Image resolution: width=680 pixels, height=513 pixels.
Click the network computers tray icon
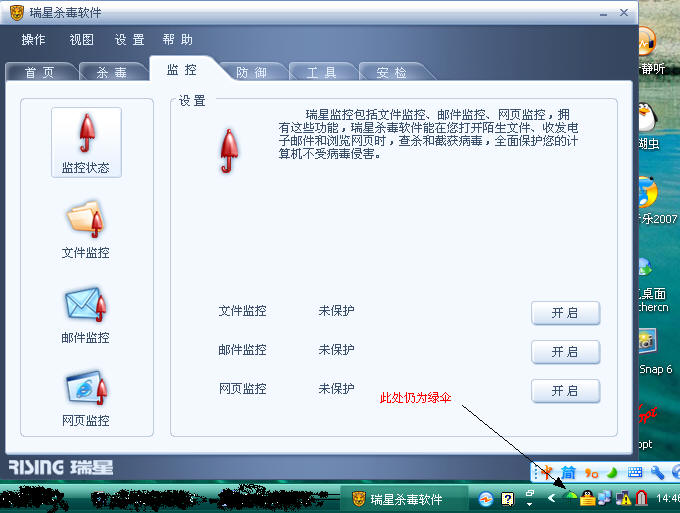[605, 498]
